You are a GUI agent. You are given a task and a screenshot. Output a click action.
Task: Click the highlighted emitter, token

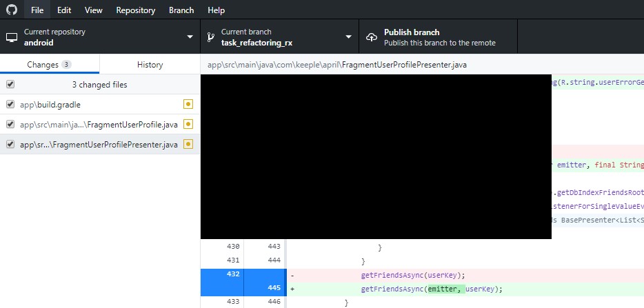click(446, 289)
